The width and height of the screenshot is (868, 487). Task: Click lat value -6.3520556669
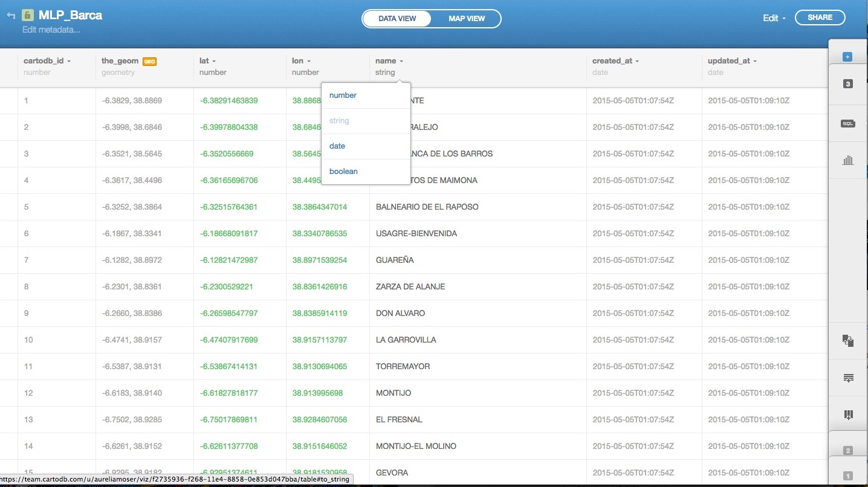click(x=227, y=154)
